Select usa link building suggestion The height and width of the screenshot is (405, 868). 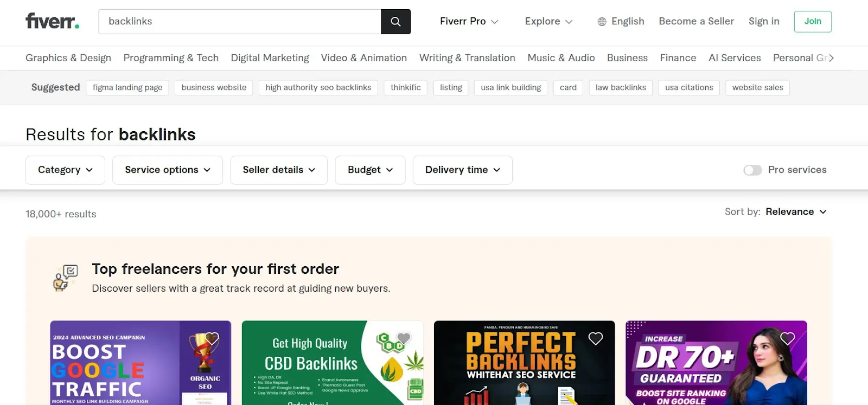click(511, 88)
